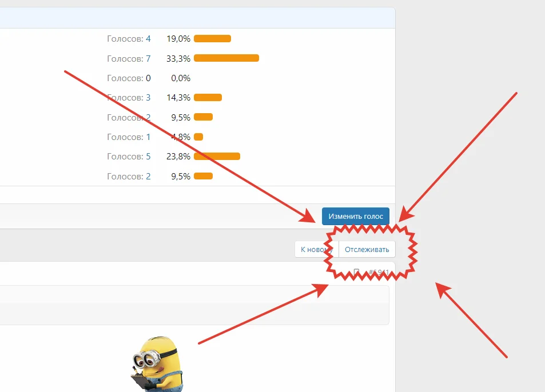Click the '19,0%' percentage text
The height and width of the screenshot is (392, 545).
[x=178, y=38]
